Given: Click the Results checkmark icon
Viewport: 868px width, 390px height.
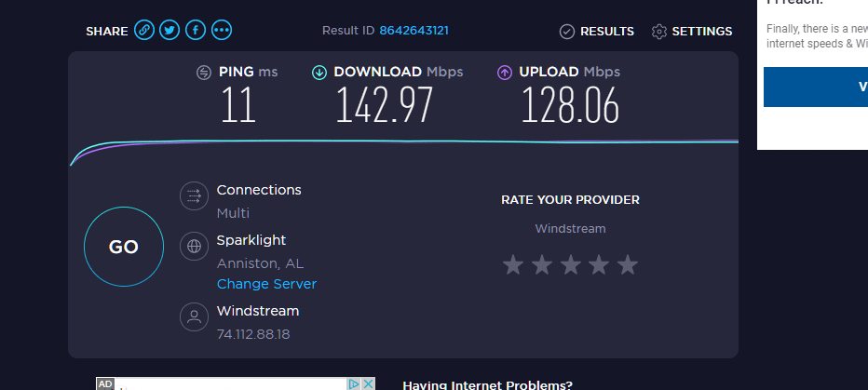Looking at the screenshot, I should (x=567, y=32).
